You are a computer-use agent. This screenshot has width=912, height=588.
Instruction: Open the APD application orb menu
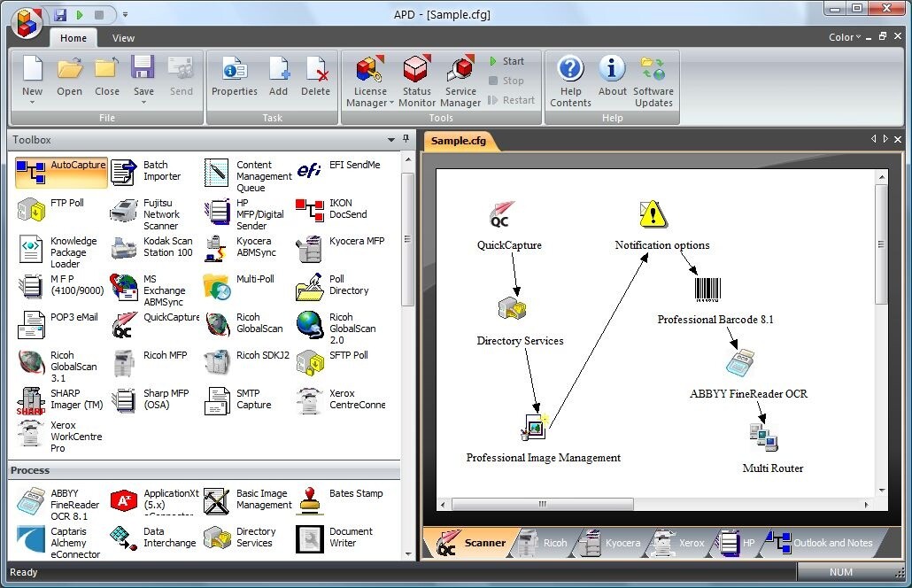coord(27,23)
